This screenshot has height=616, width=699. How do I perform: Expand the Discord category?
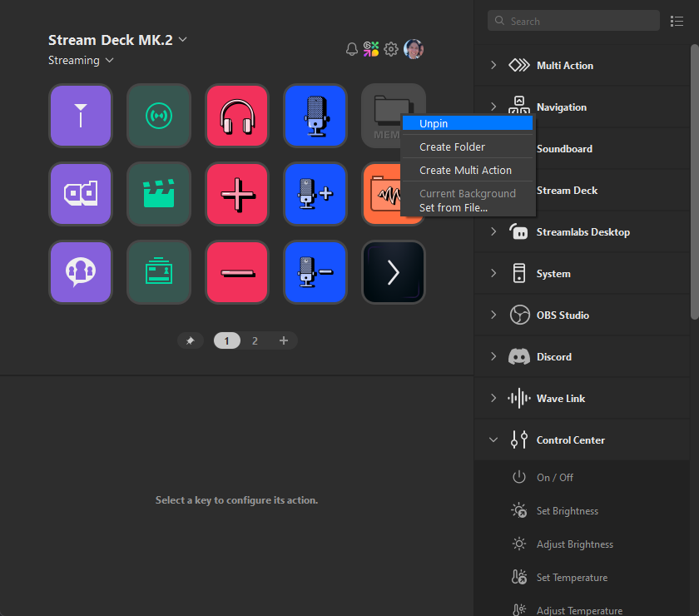pos(493,357)
